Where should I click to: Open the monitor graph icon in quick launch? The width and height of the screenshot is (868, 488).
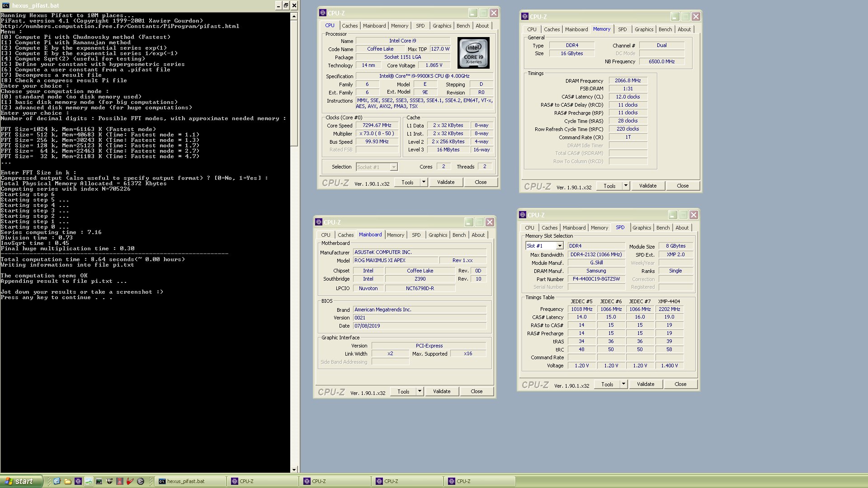coord(99,481)
